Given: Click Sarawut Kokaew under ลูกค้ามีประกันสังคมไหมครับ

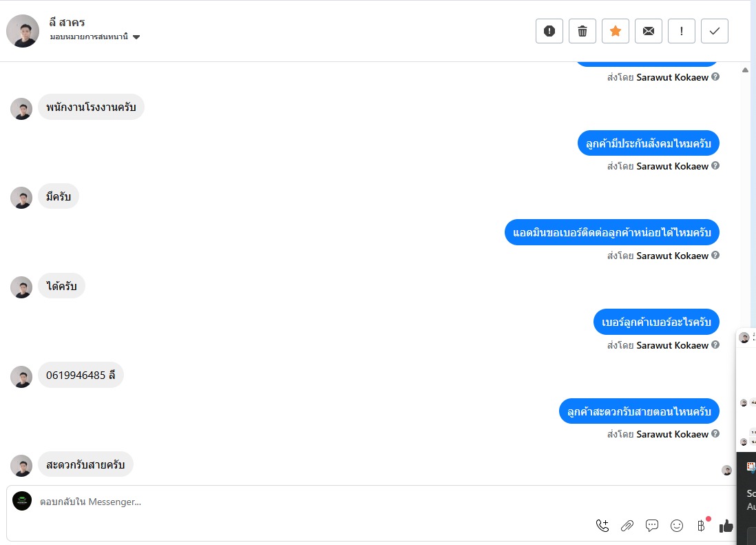Looking at the screenshot, I should (672, 166).
